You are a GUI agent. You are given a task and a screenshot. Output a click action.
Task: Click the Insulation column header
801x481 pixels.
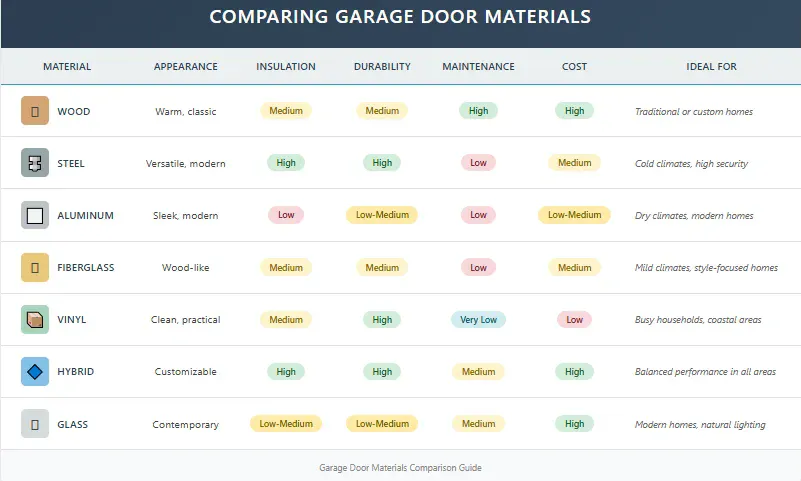[x=286, y=67]
